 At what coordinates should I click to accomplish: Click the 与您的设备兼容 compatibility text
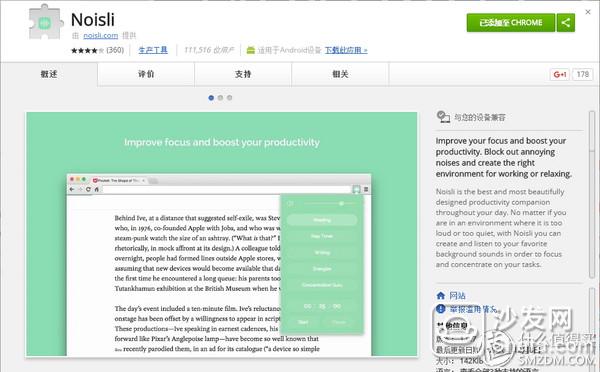[480, 117]
